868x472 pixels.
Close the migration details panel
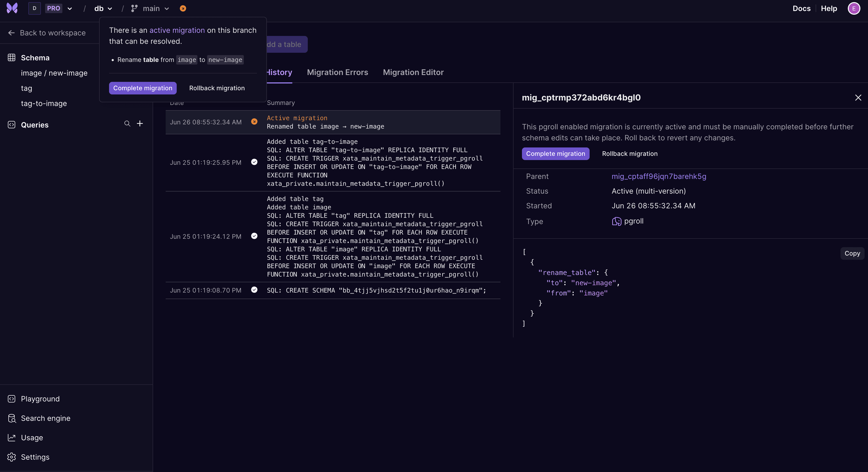[x=858, y=98]
